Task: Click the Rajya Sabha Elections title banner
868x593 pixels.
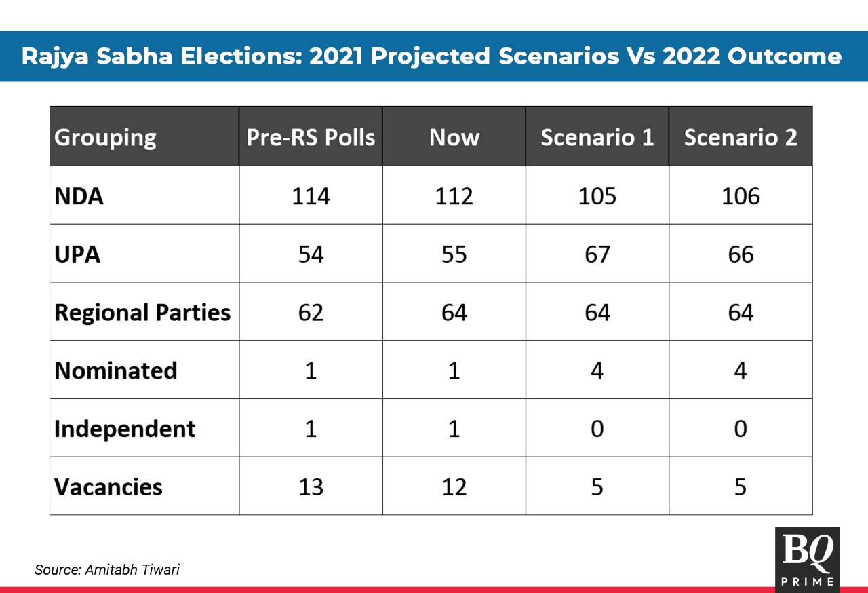Action: click(431, 56)
